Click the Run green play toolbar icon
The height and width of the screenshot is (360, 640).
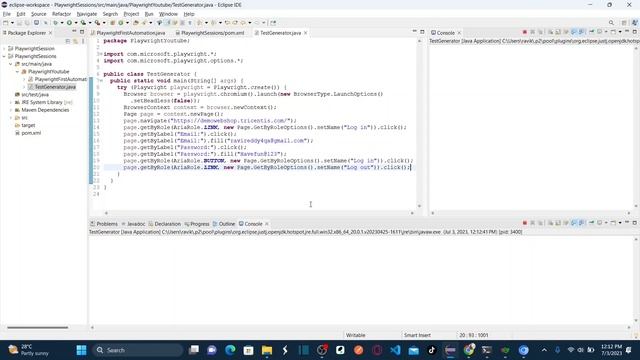click(69, 23)
